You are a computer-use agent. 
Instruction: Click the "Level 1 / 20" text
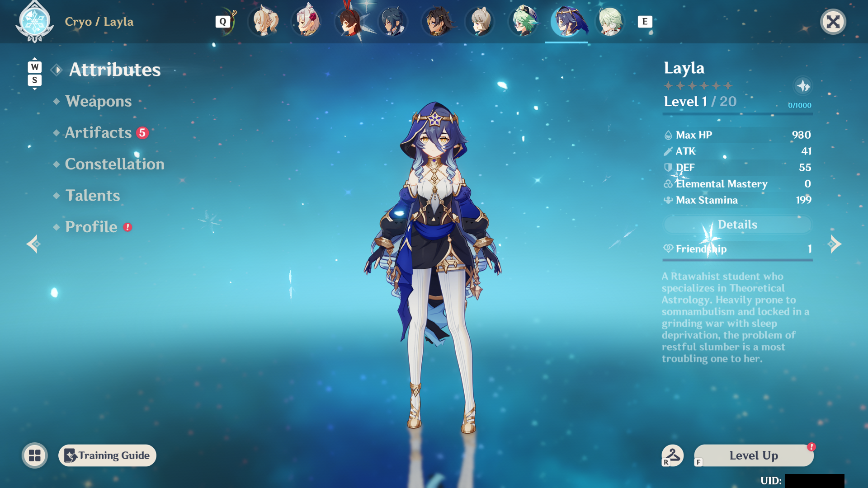coord(700,102)
